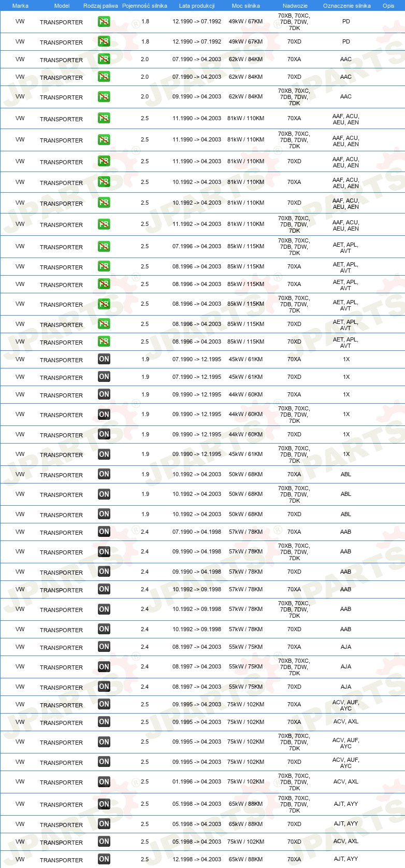The height and width of the screenshot is (868, 405).
Task: Click the 12.1998 -> 04.2003 production date
Action: pyautogui.click(x=197, y=859)
